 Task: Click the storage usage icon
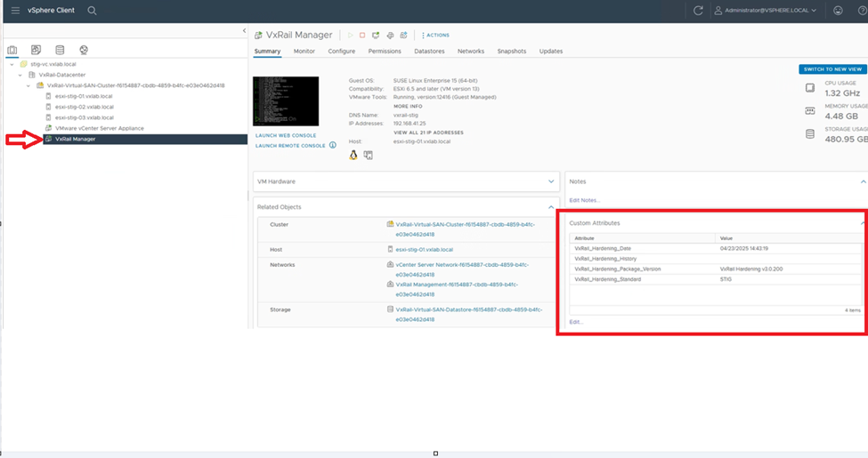pyautogui.click(x=810, y=134)
